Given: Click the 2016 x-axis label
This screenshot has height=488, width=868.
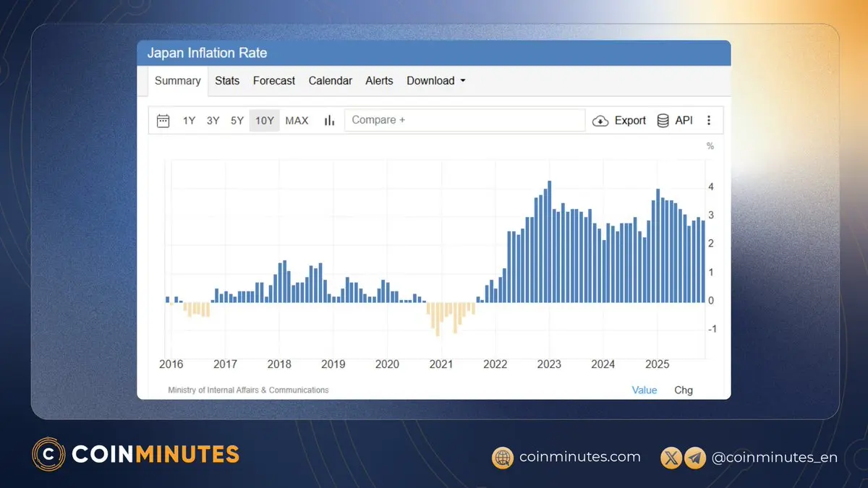Looking at the screenshot, I should click(171, 364).
